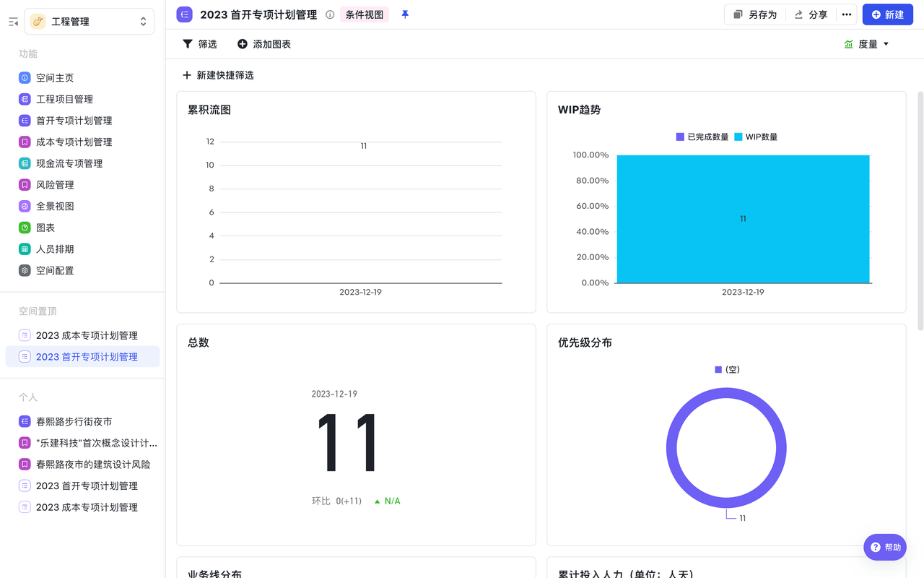Click 新建快捷筛选

(x=218, y=75)
